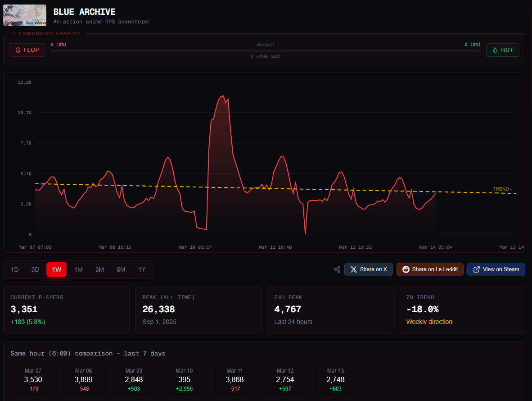Click the 0 votes cast text
Image resolution: width=532 pixels, height=401 pixels.
[265, 56]
